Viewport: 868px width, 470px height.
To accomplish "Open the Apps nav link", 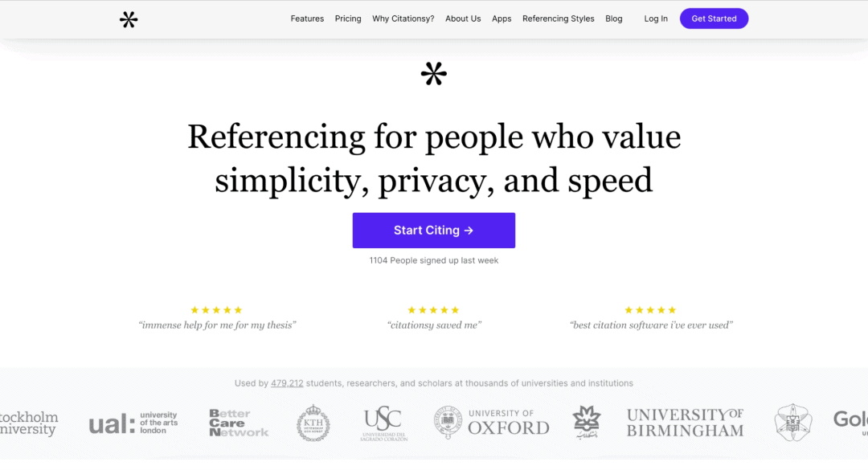I will 502,18.
